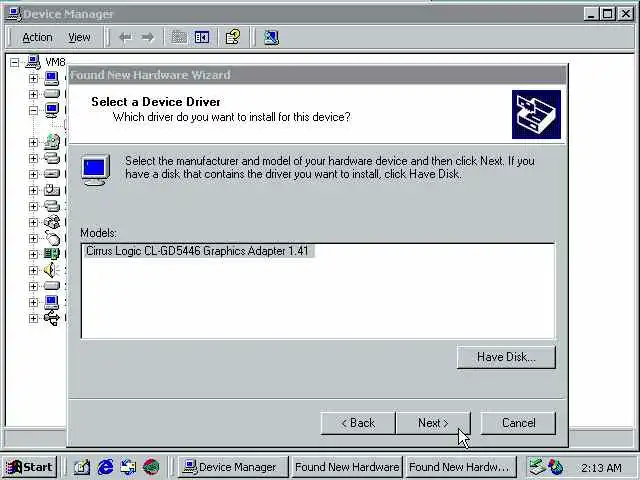Expand the Computer category node

tap(33, 78)
